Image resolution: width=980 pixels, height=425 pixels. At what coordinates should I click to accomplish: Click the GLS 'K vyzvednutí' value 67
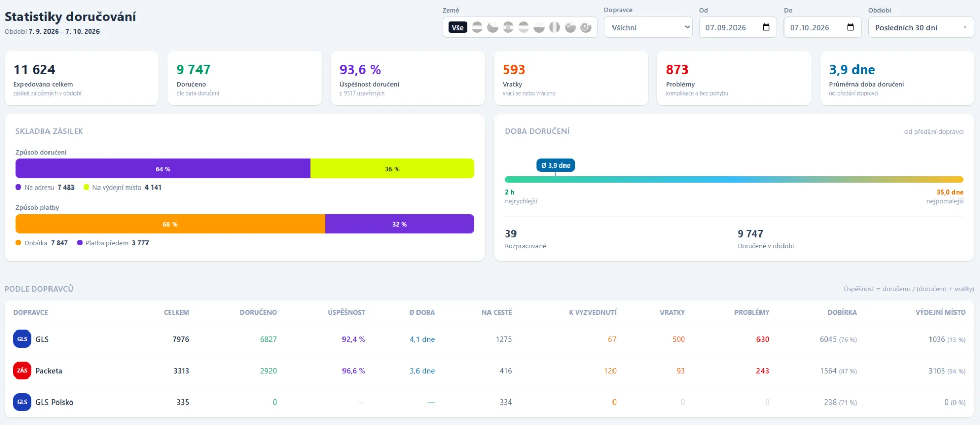(x=612, y=339)
